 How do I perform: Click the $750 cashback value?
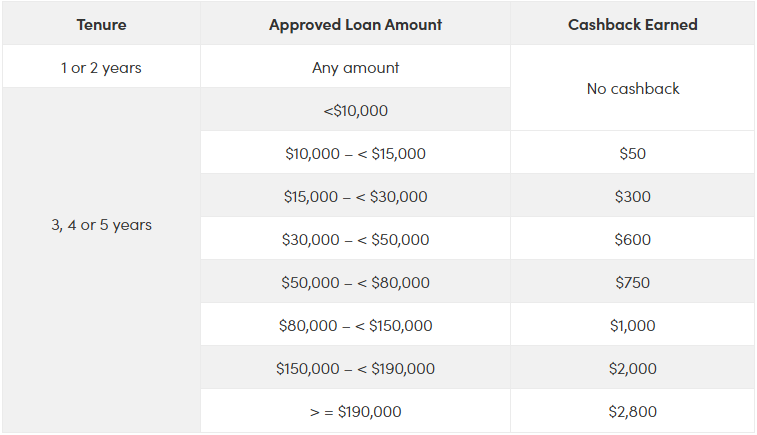[x=632, y=283]
